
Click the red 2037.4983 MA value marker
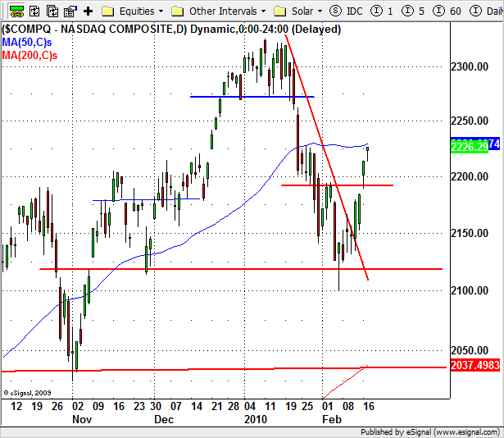click(475, 365)
